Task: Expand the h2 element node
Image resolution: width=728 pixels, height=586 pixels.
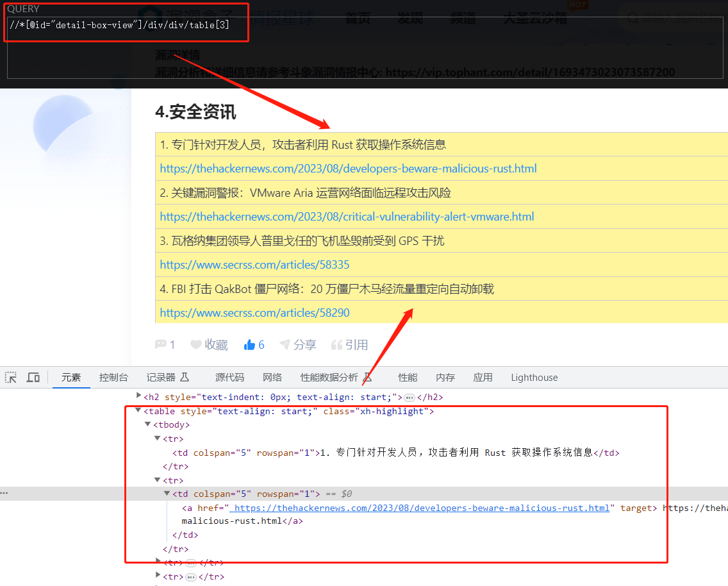Action: [138, 396]
